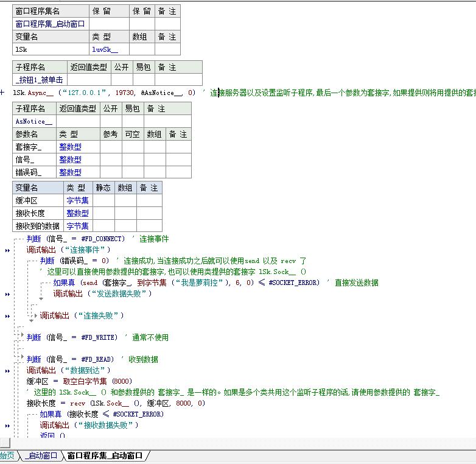476x464 pixels.
Task: Click the margin marker next to 调试输出 "发送数据失败"
Action: [8, 294]
